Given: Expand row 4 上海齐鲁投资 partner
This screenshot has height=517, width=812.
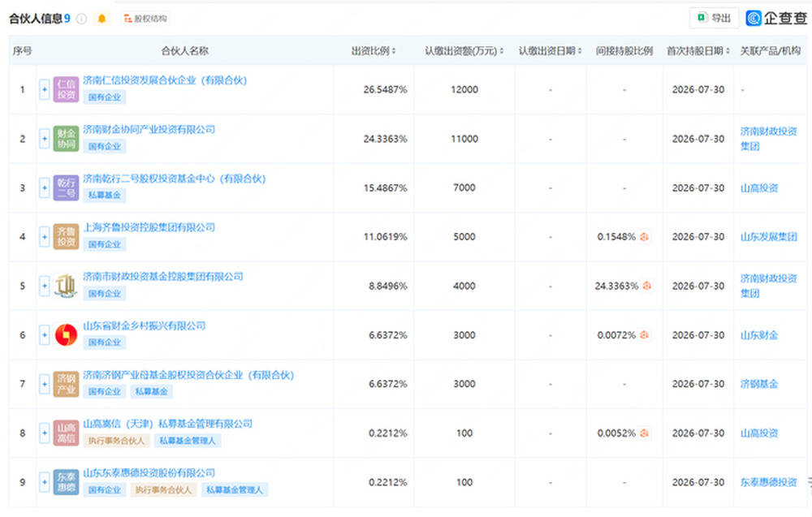Looking at the screenshot, I should (x=45, y=236).
